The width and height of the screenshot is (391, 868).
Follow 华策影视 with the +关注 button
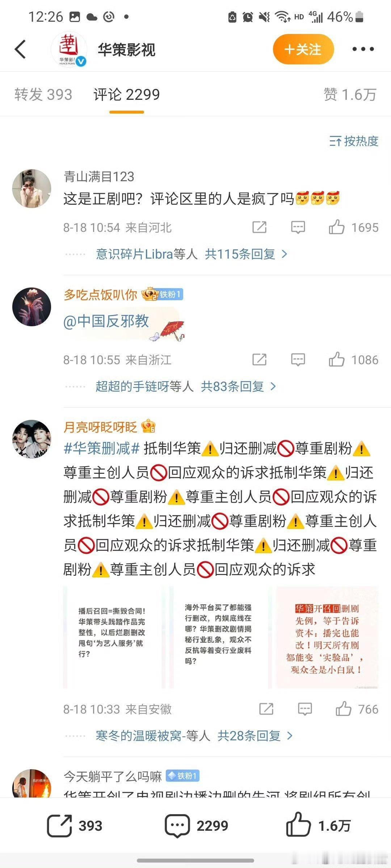pos(303,49)
